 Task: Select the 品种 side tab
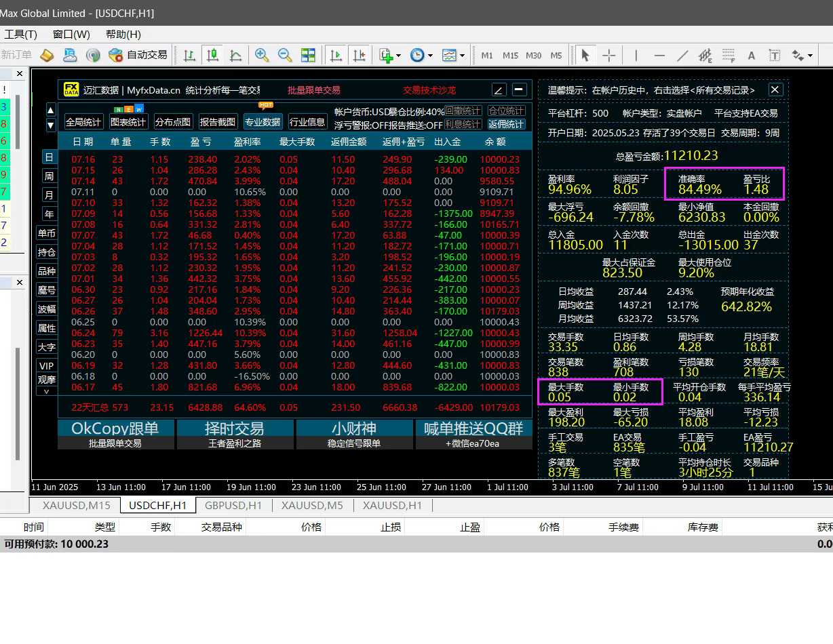pos(47,271)
